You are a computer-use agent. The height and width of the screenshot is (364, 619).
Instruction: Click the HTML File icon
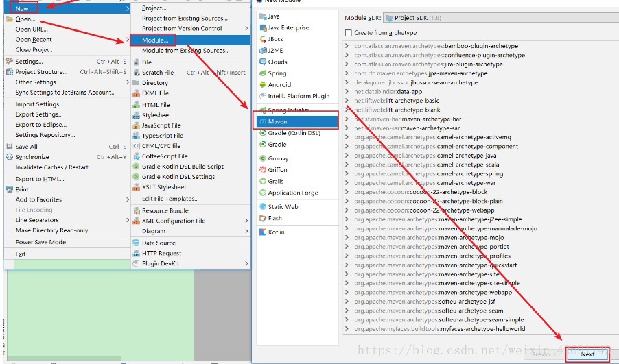click(x=136, y=104)
